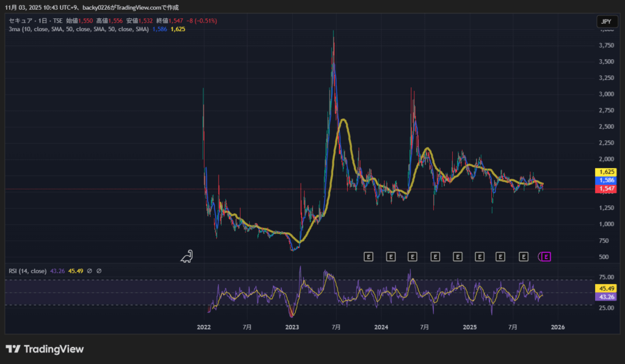Click the TradingView logo icon
The image size is (625, 364).
pos(13,349)
